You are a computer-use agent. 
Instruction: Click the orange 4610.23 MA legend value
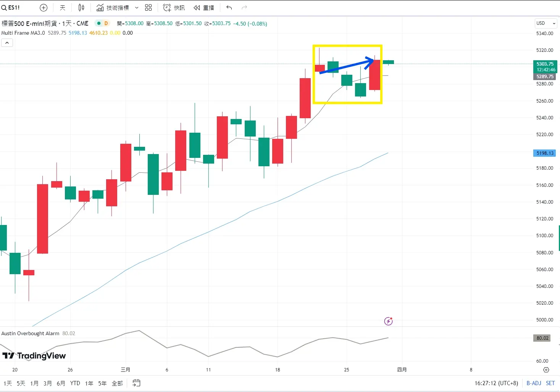tap(98, 33)
